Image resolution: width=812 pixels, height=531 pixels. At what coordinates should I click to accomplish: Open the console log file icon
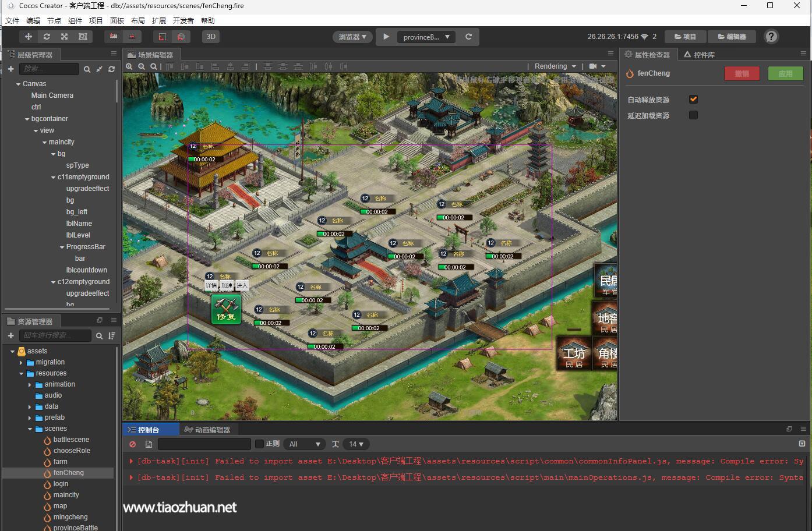(149, 444)
